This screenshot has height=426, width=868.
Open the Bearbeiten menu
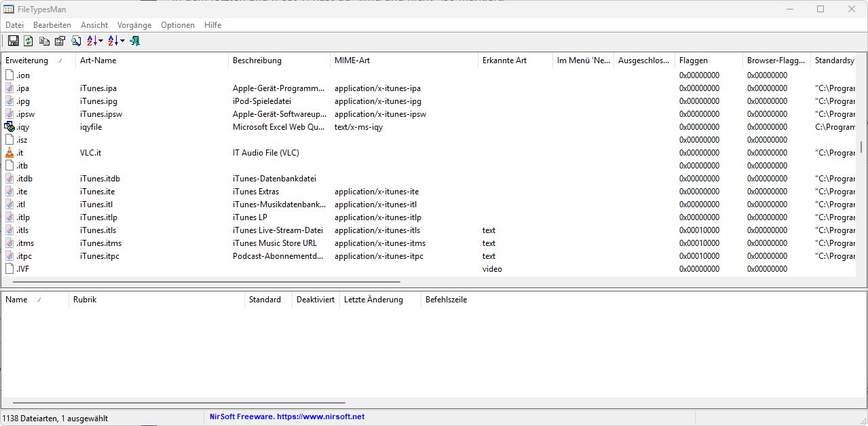tap(52, 25)
